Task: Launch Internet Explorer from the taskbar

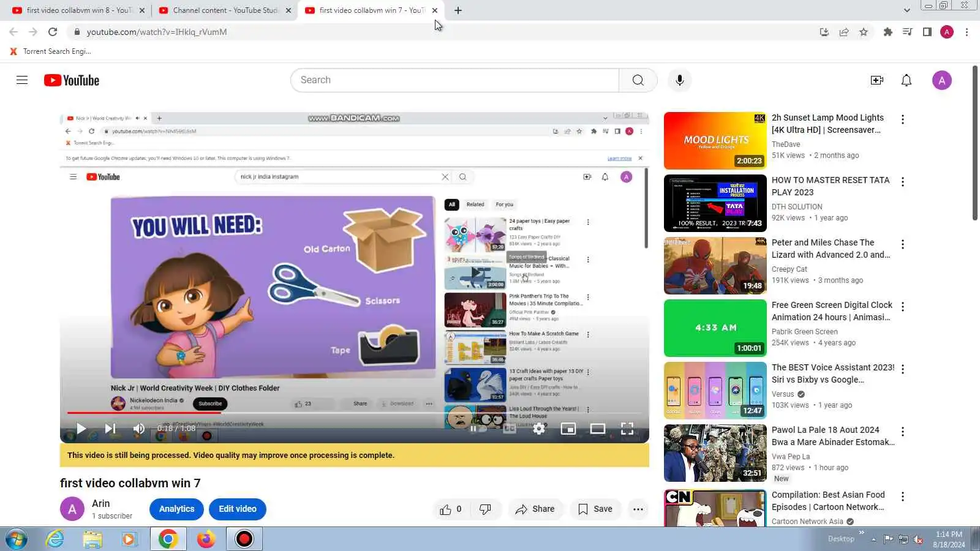Action: (x=55, y=539)
